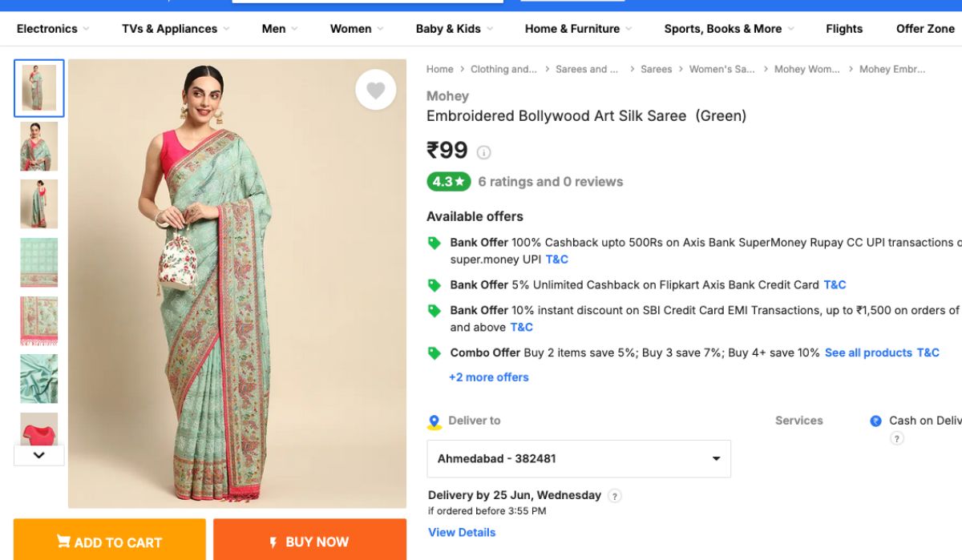
Task: Click the info icon beside the ₹99 price
Action: pos(484,152)
